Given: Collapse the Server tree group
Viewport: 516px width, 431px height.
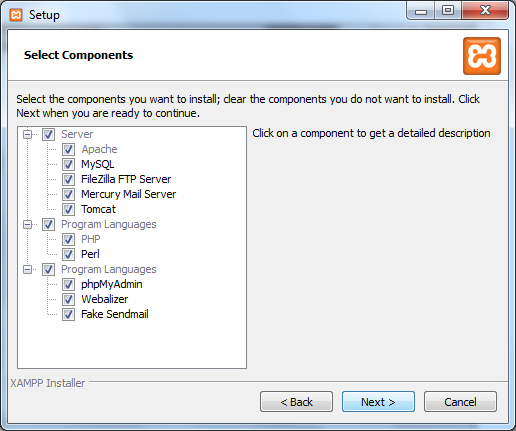Looking at the screenshot, I should [28, 135].
